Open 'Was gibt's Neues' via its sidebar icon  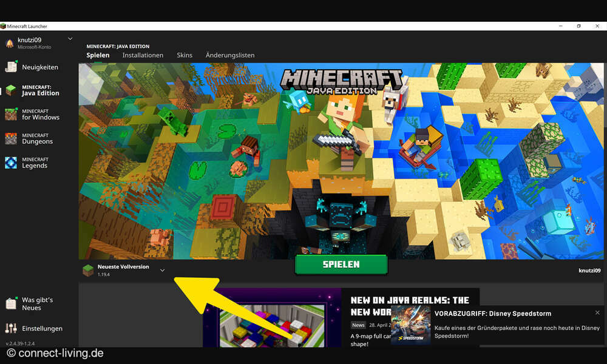[x=10, y=303]
